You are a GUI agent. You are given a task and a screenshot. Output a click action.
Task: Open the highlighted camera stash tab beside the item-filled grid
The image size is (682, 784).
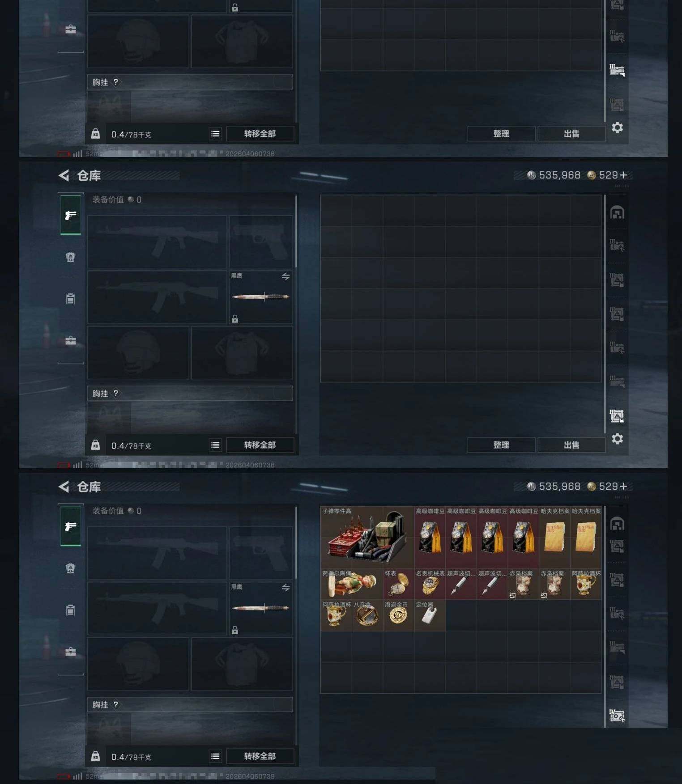coord(617,715)
